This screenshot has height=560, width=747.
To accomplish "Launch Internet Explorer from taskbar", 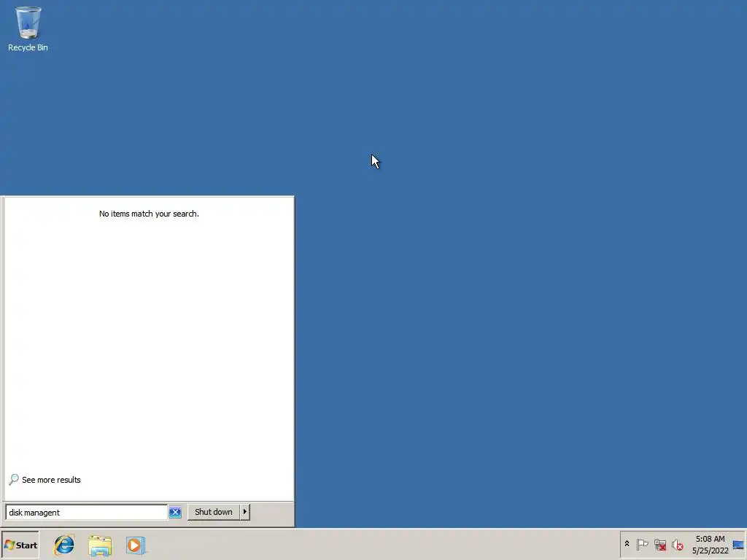I will tap(64, 545).
